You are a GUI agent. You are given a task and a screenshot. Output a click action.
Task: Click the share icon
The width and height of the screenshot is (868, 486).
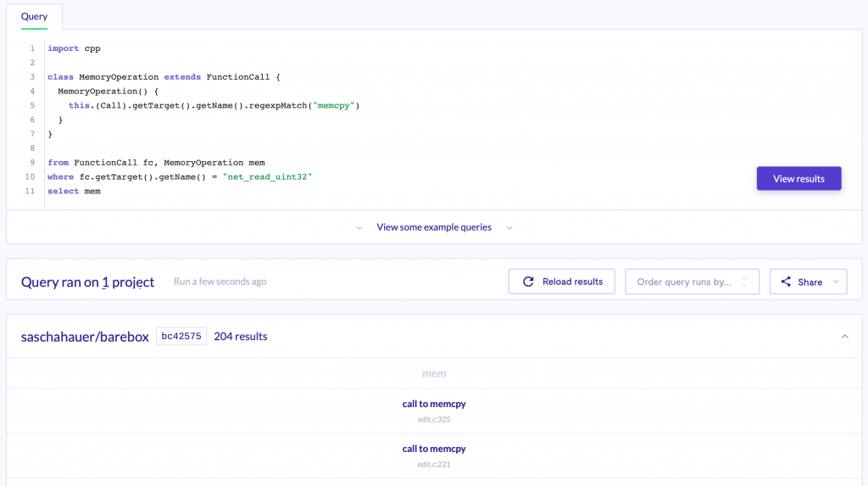pyautogui.click(x=786, y=282)
